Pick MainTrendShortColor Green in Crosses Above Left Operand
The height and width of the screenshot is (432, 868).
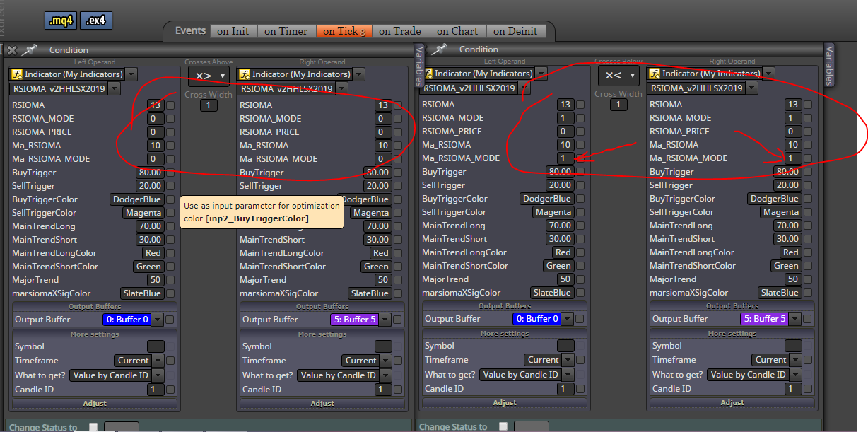click(x=148, y=267)
